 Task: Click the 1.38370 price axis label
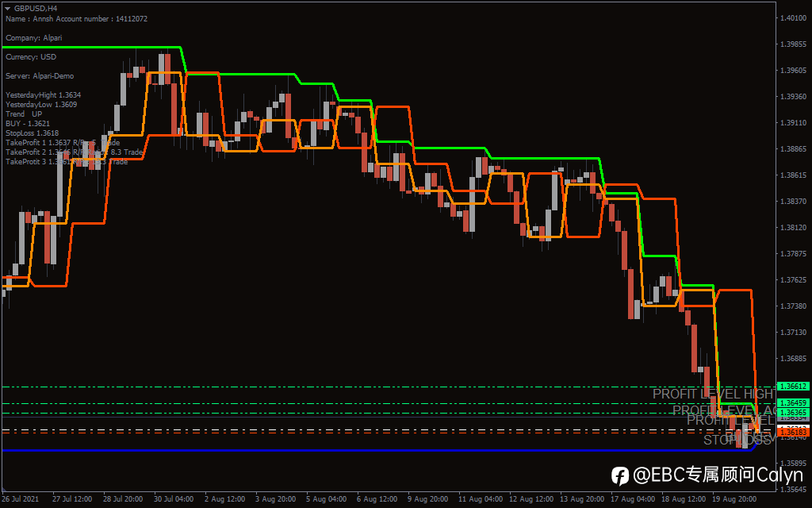[x=793, y=201]
